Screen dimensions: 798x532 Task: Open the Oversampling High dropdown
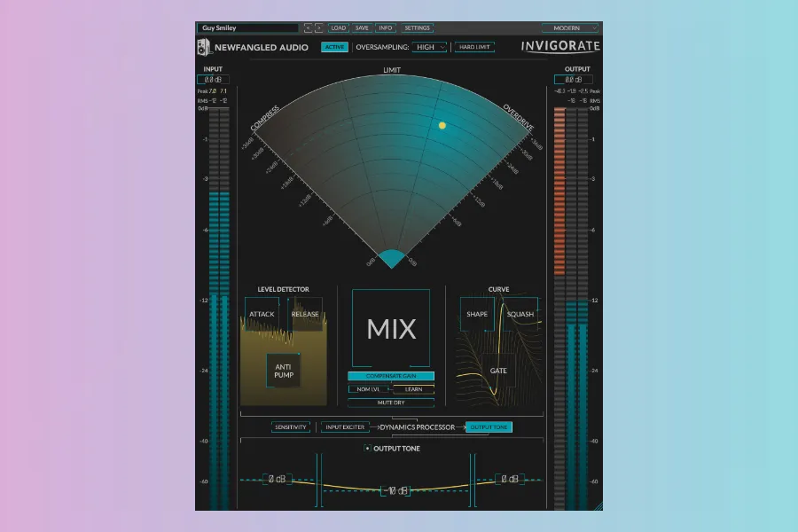click(430, 47)
